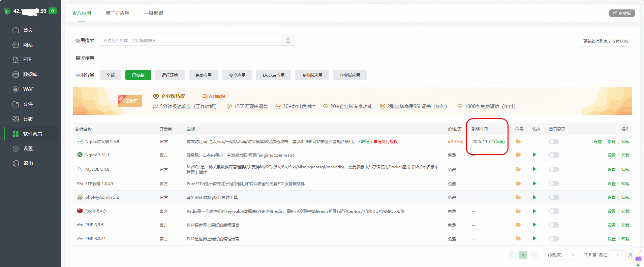Open the 15条/页 page size dropdown
This screenshot has height=267, width=644.
[x=561, y=255]
